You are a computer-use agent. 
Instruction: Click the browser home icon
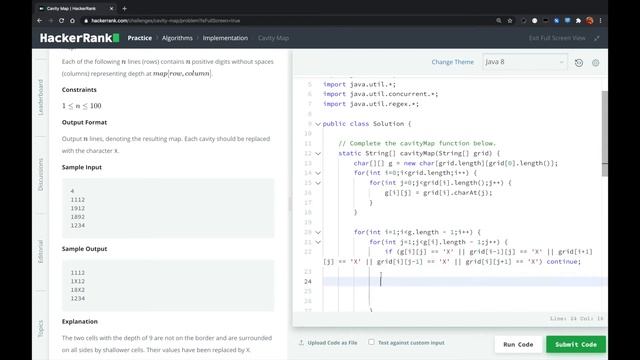point(72,20)
